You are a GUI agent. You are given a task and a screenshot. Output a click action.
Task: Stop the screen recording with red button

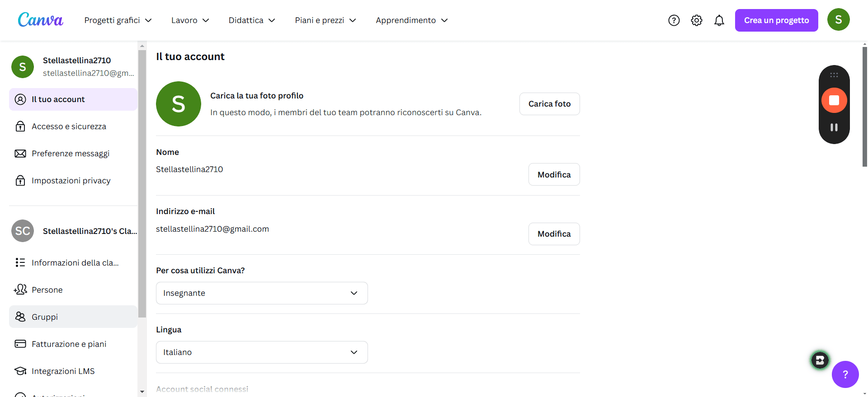(x=834, y=100)
